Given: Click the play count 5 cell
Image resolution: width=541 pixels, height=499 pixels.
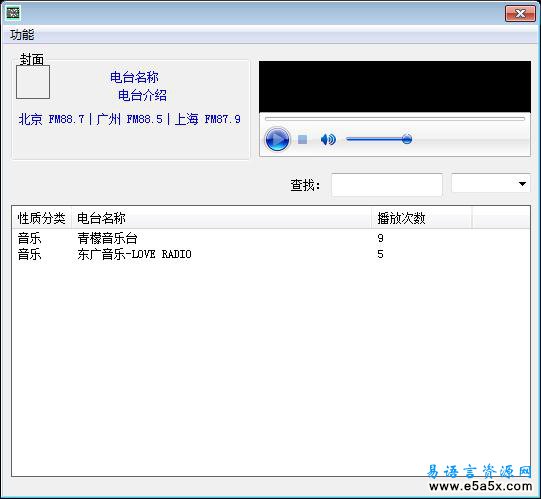Looking at the screenshot, I should (380, 254).
